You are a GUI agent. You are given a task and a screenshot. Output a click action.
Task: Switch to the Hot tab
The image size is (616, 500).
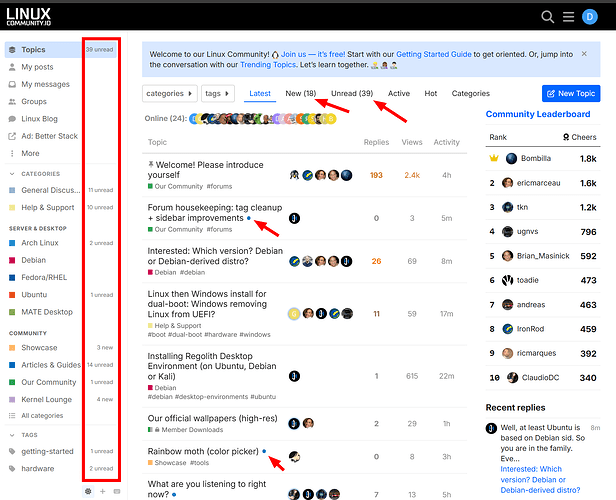pos(431,93)
